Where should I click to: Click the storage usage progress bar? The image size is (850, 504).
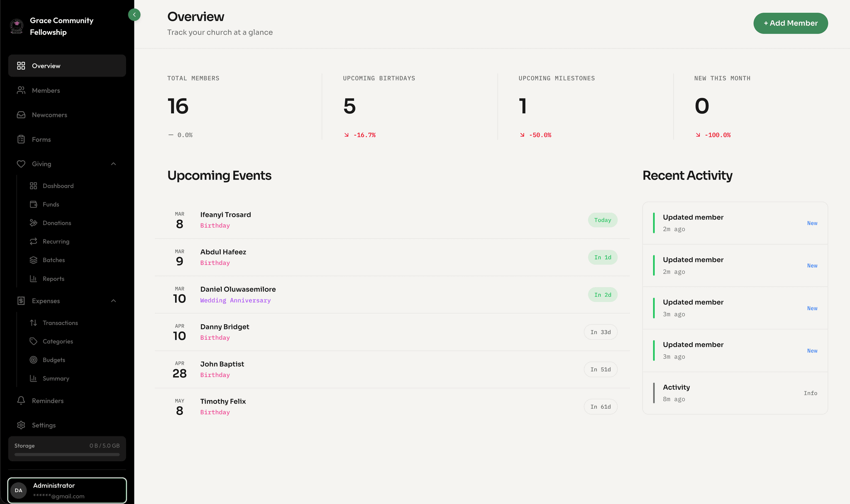pos(66,454)
